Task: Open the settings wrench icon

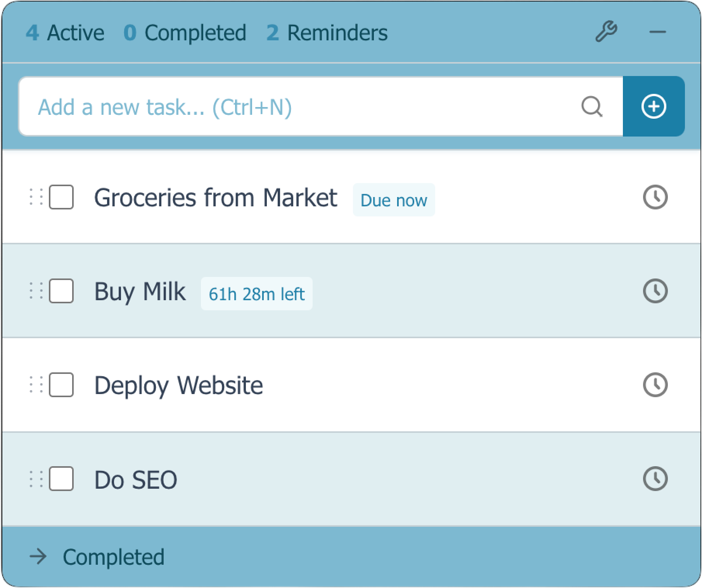Action: (606, 32)
